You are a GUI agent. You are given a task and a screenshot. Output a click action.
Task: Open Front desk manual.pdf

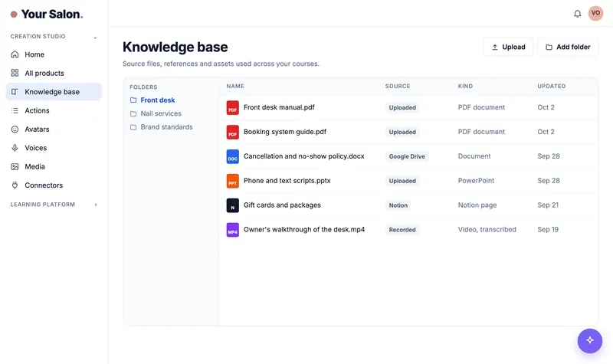[x=279, y=107]
